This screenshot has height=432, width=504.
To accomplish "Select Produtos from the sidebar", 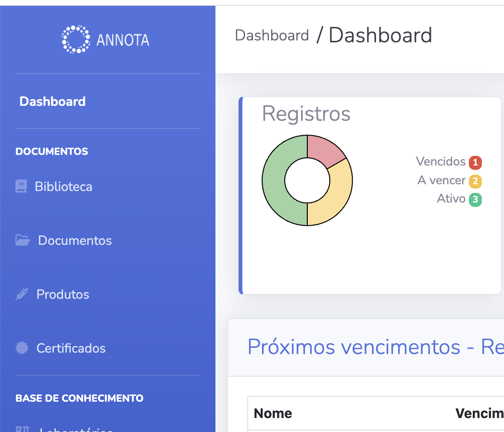I will (x=63, y=294).
